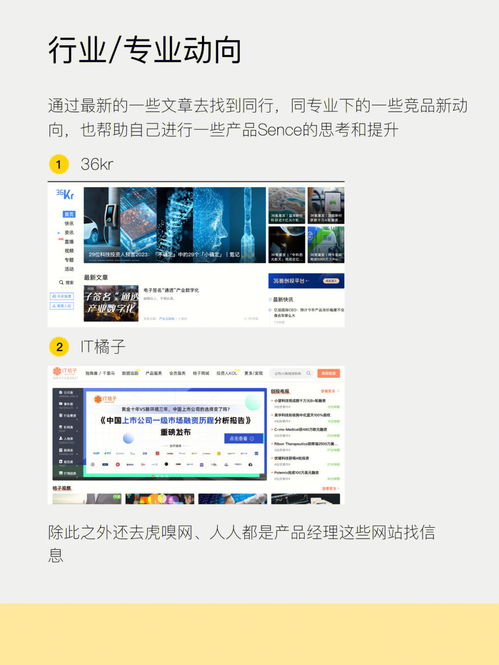Click the 创投电报 section heading

[280, 391]
